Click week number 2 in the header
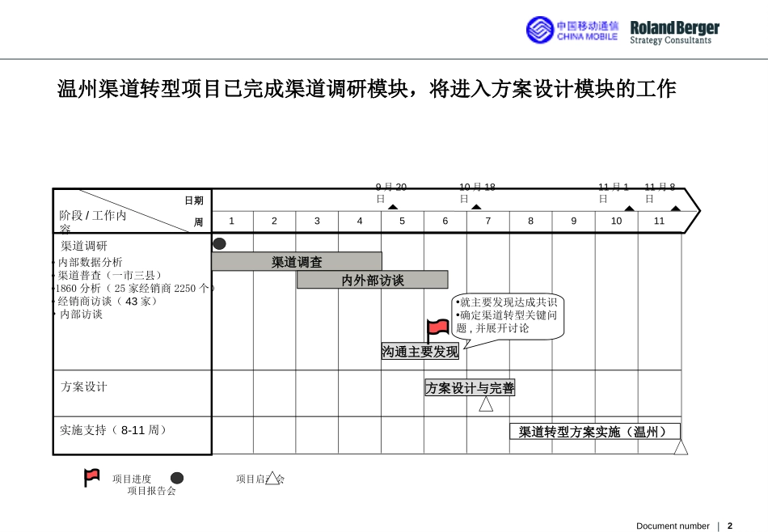 [x=274, y=221]
